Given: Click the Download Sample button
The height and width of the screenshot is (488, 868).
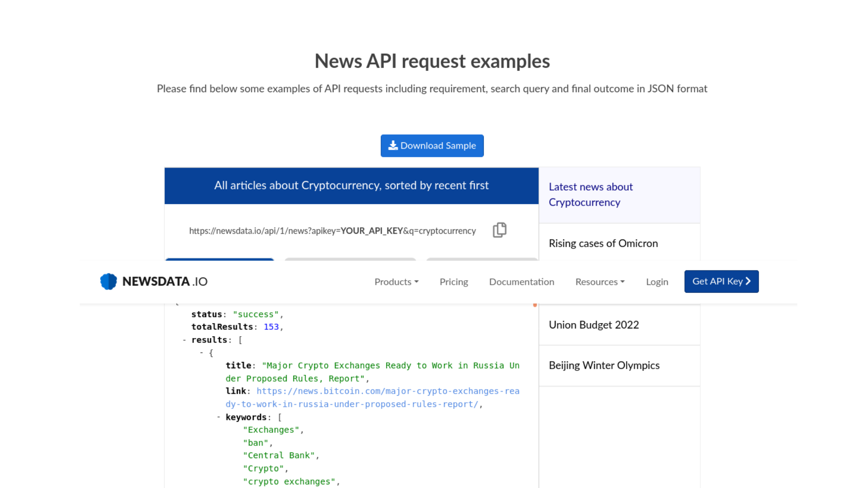Looking at the screenshot, I should pos(432,145).
